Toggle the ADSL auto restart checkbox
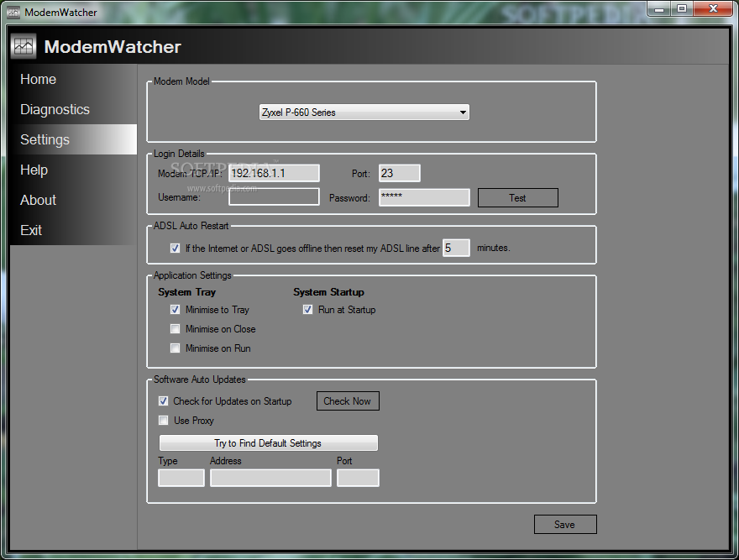 tap(175, 248)
